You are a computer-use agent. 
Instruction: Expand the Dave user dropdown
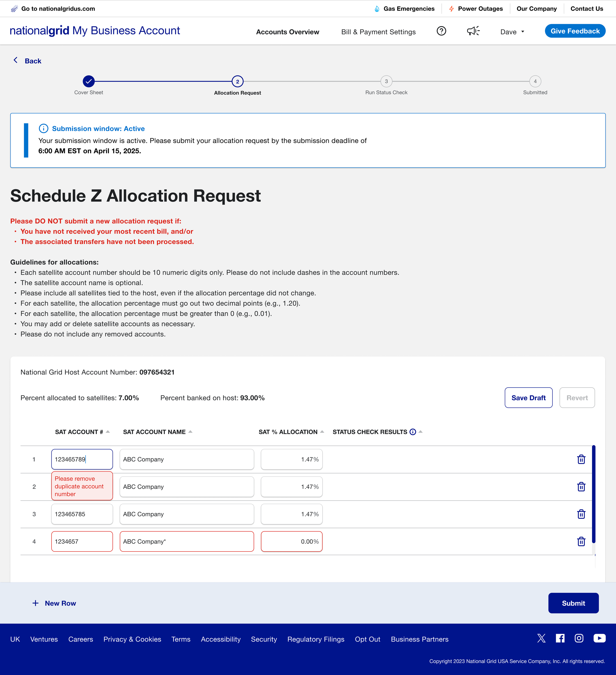point(512,32)
